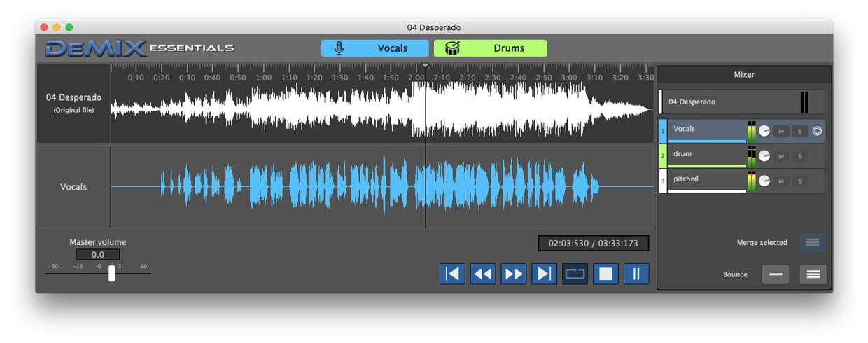Mute the drum track
This screenshot has width=868, height=343.
point(781,156)
